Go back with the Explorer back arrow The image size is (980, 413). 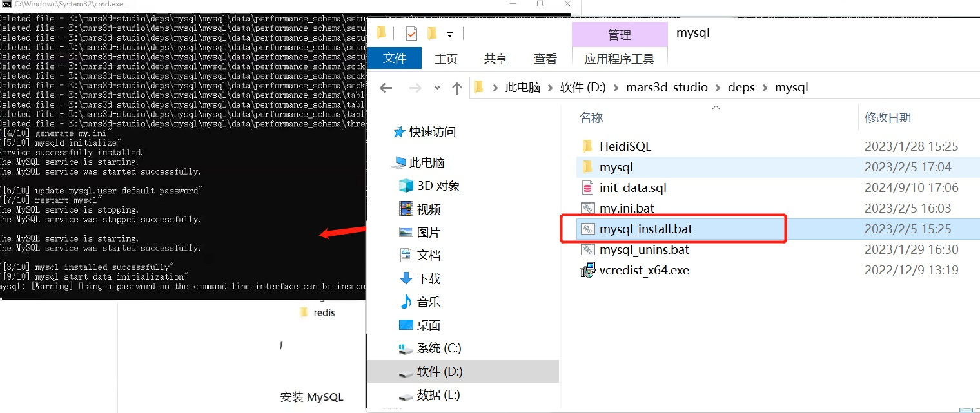[386, 88]
